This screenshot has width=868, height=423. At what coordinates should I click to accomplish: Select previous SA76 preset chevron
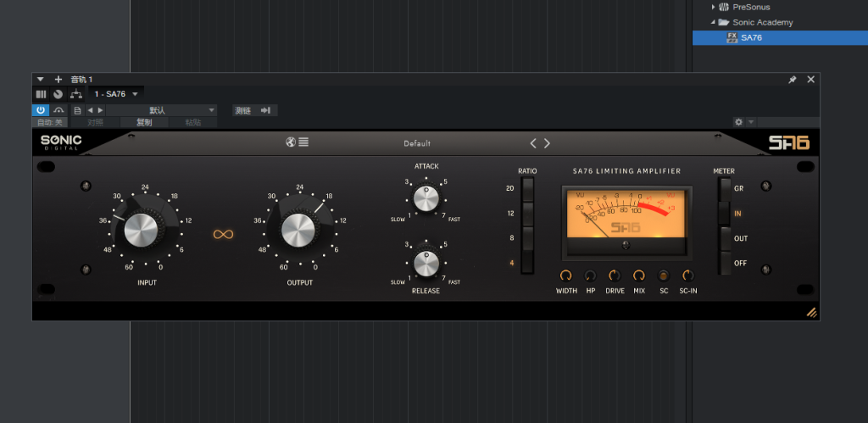(x=533, y=143)
